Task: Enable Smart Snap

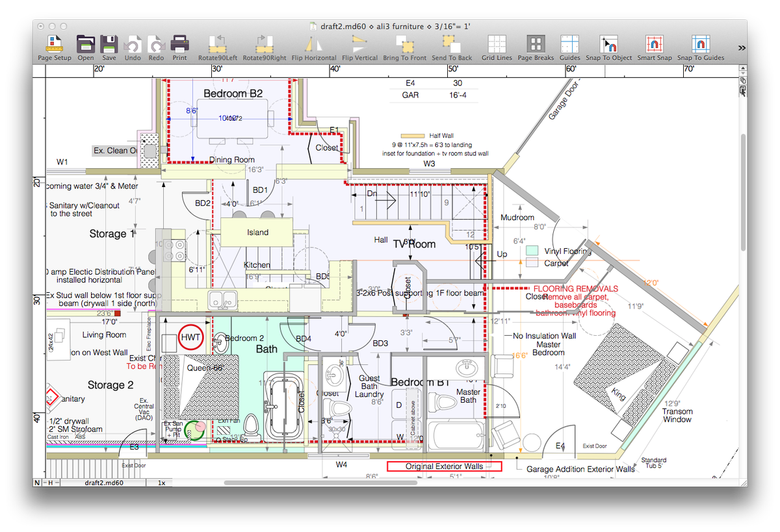Action: point(655,48)
